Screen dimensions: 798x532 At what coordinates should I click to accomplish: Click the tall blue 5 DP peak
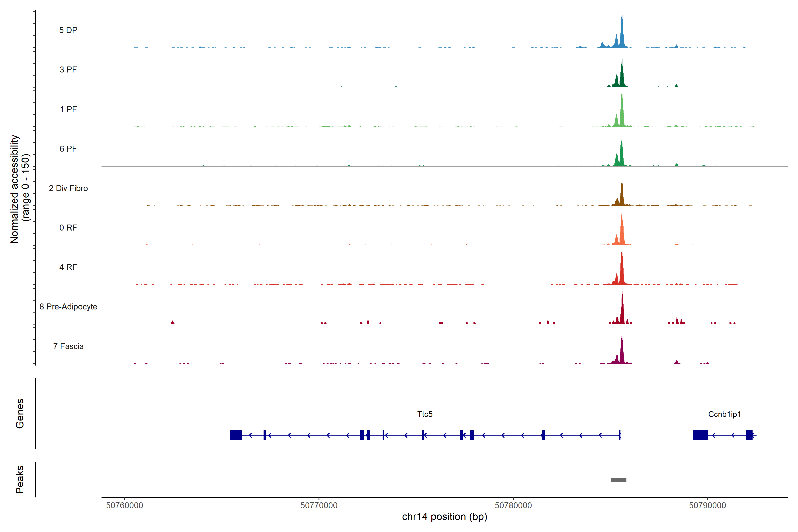click(x=622, y=34)
